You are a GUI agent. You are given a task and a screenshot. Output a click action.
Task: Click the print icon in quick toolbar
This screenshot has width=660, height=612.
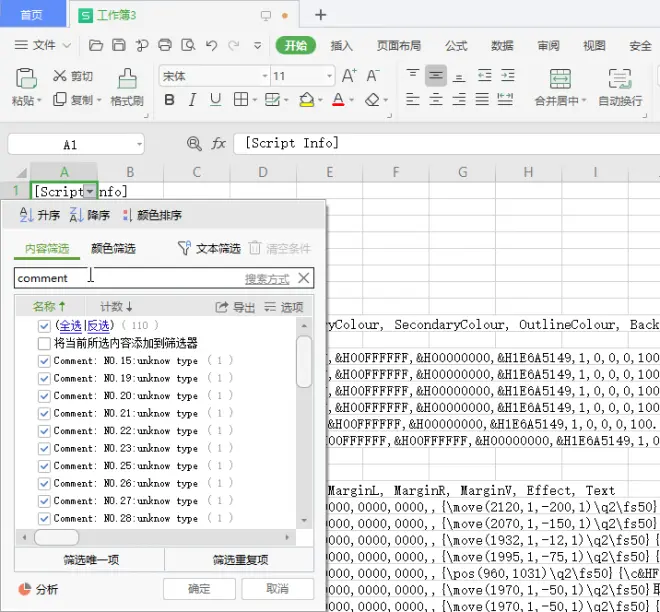(165, 45)
